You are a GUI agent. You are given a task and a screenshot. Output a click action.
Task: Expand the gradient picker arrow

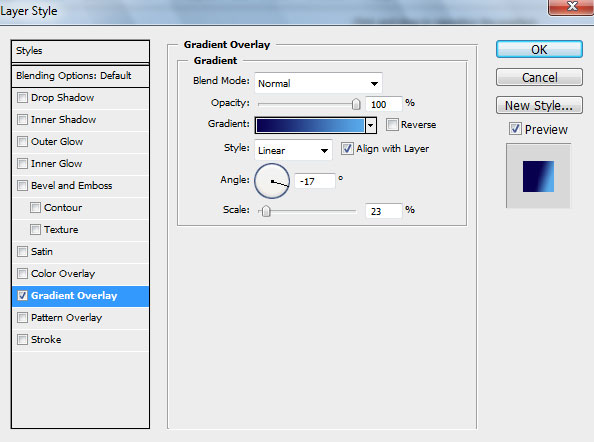point(371,125)
